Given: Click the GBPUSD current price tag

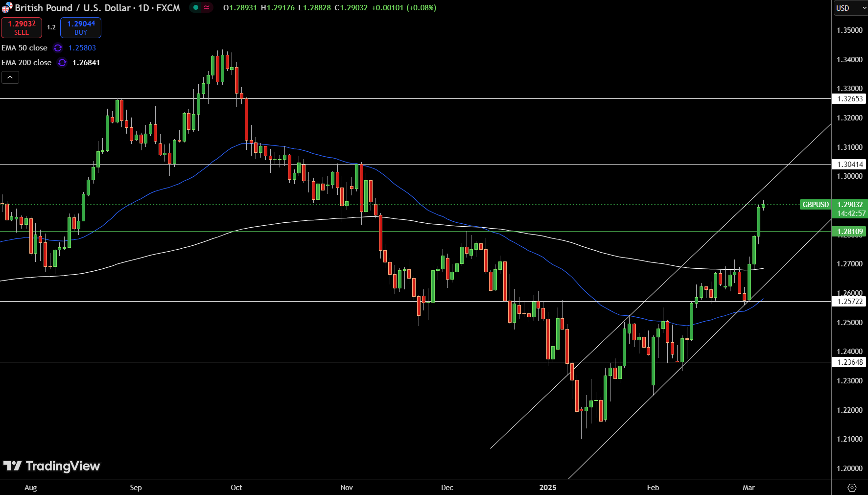Looking at the screenshot, I should click(816, 205).
